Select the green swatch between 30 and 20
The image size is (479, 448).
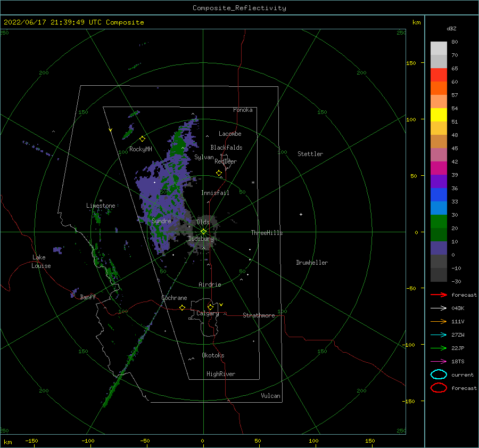(439, 222)
